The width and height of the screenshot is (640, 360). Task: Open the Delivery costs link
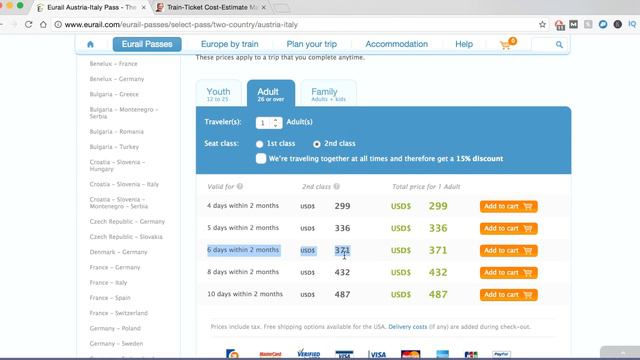point(407,327)
